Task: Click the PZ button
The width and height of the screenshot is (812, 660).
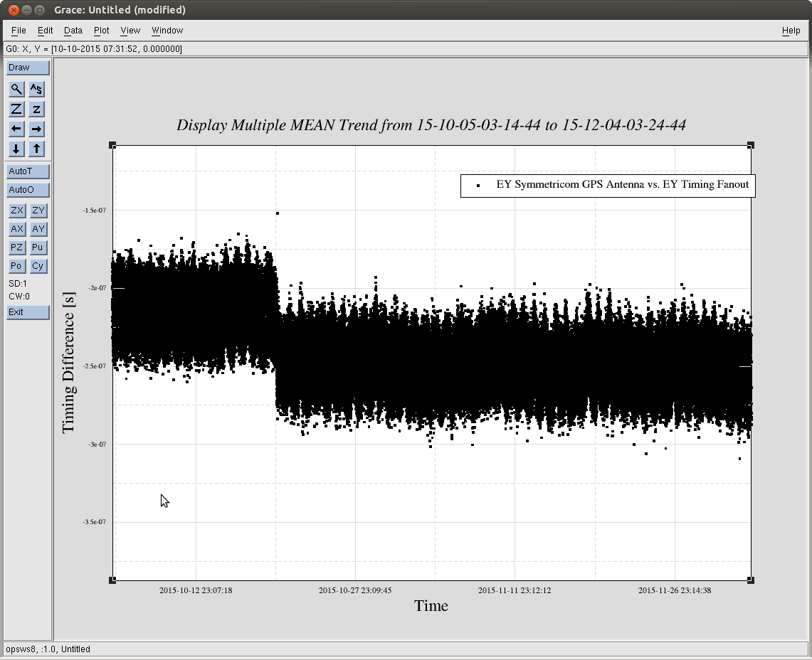Action: 17,247
